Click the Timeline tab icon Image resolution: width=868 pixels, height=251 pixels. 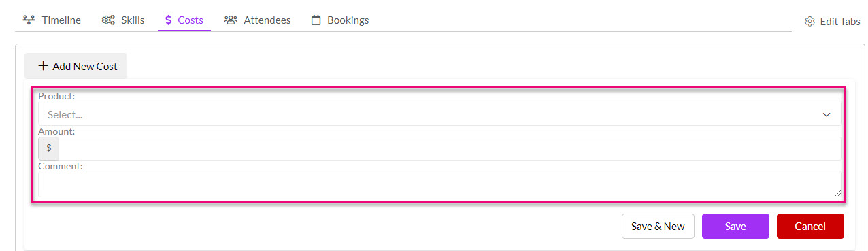pos(29,20)
